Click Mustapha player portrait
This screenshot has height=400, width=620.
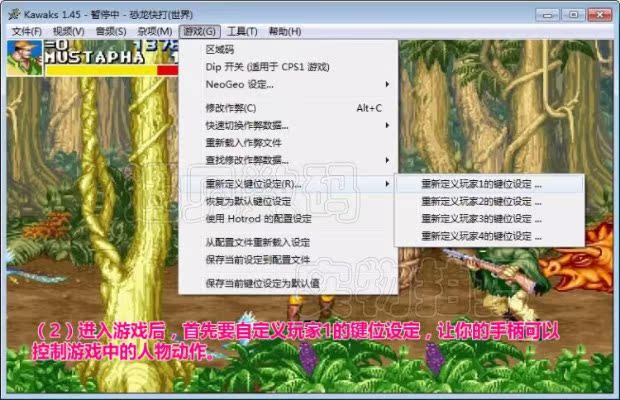click(x=25, y=58)
